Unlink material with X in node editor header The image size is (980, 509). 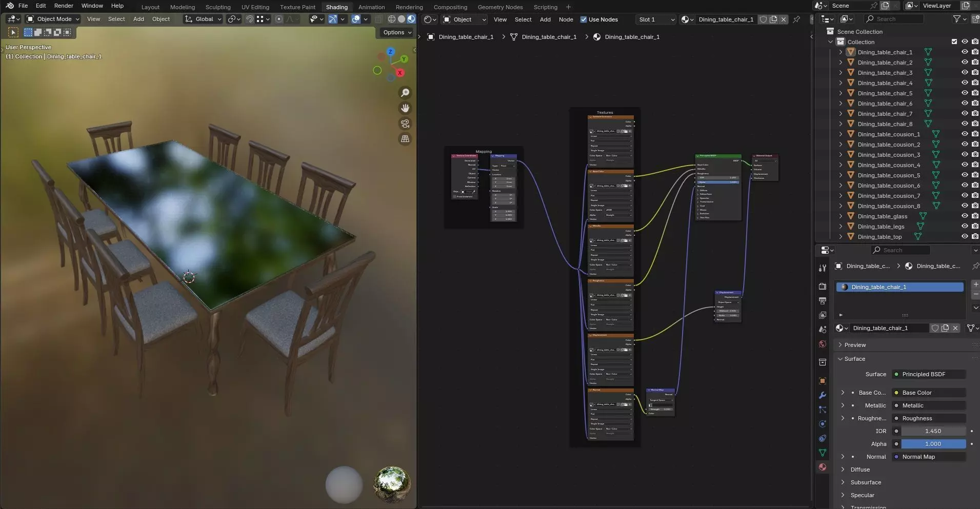click(x=784, y=19)
